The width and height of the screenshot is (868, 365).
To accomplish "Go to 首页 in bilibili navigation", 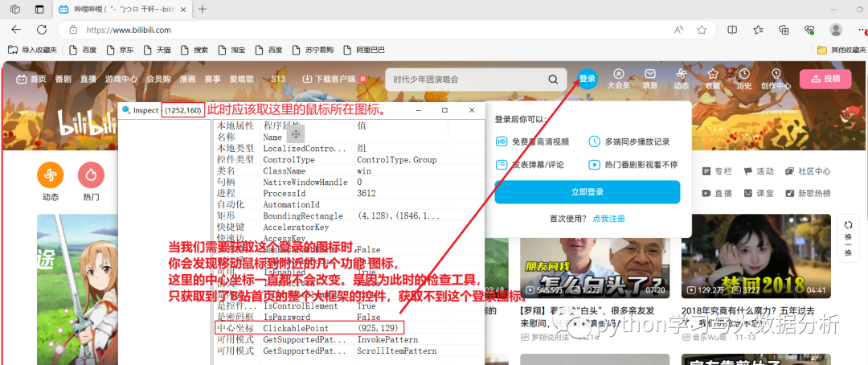I will click(31, 79).
